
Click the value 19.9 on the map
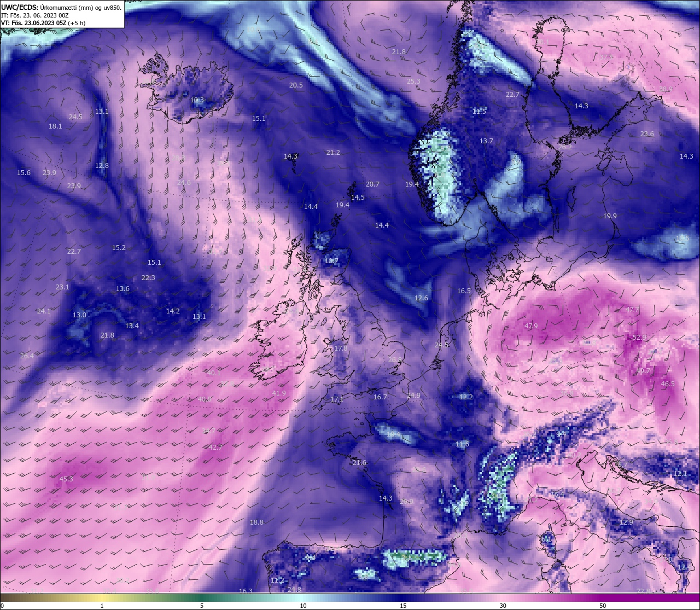click(610, 216)
